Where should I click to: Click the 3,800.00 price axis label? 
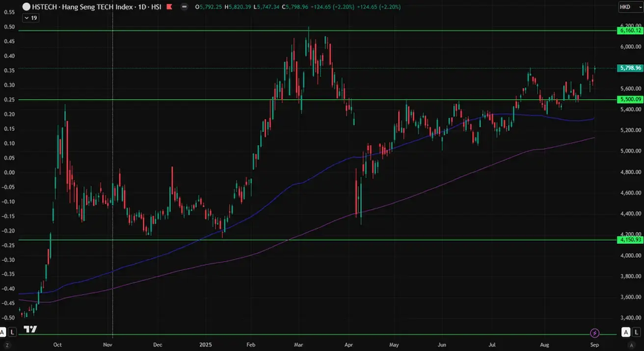630,276
